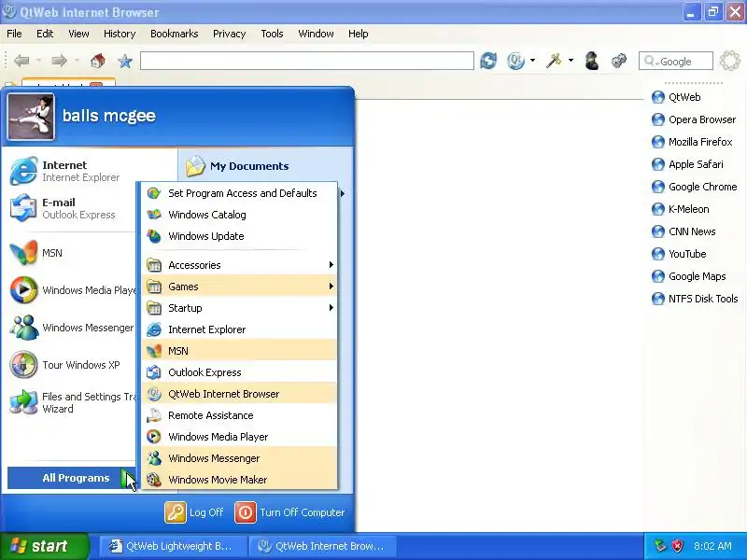Viewport: 747px width, 560px height.
Task: Reload page with the refresh icon
Action: [x=488, y=61]
